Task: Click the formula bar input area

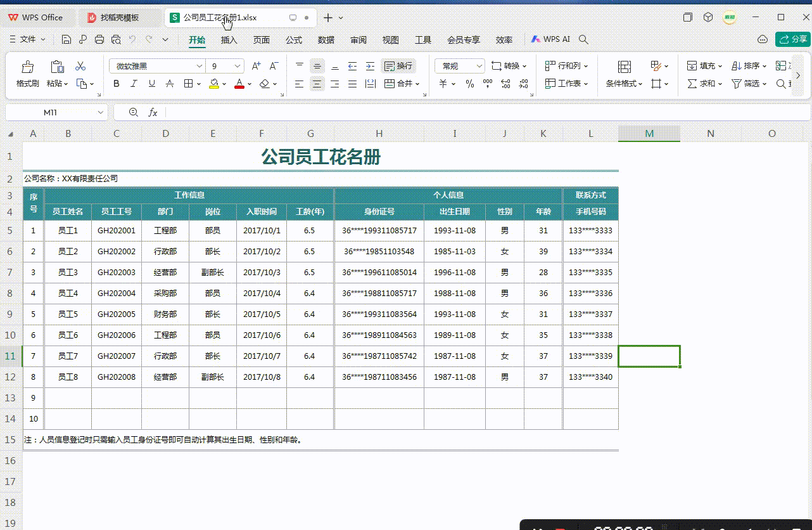Action: click(x=488, y=112)
